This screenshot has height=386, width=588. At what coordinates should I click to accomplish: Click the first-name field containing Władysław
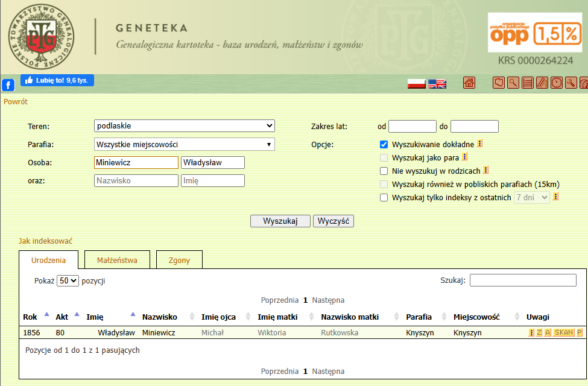pyautogui.click(x=213, y=162)
